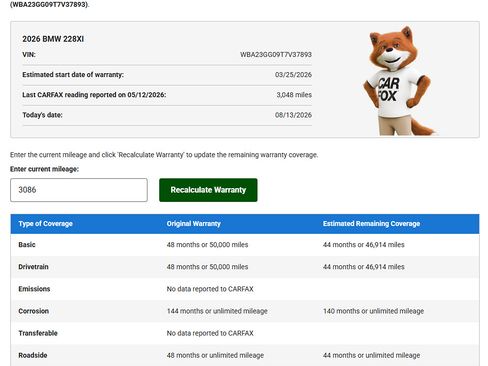This screenshot has width=488, height=366.
Task: Select the 'Corrosion' coverage row label
Action: pyautogui.click(x=34, y=311)
